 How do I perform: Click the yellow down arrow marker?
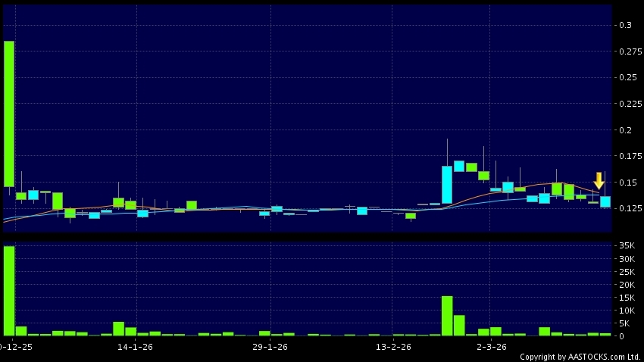click(599, 181)
